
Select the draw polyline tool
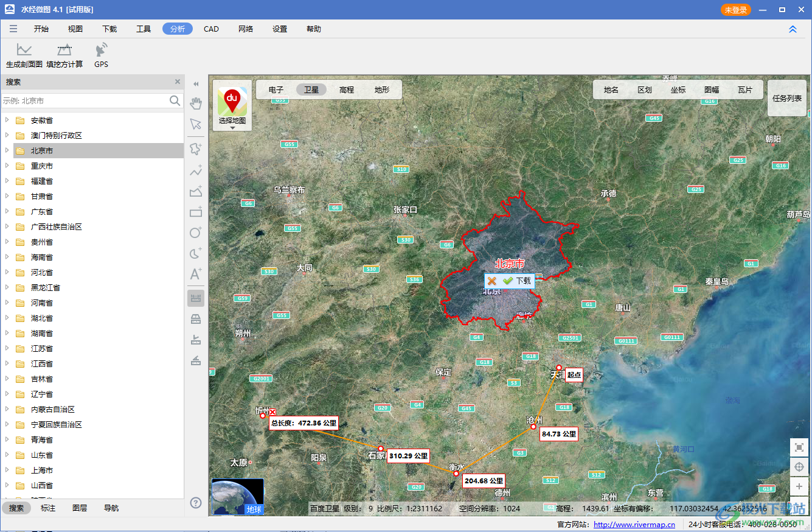coord(196,170)
